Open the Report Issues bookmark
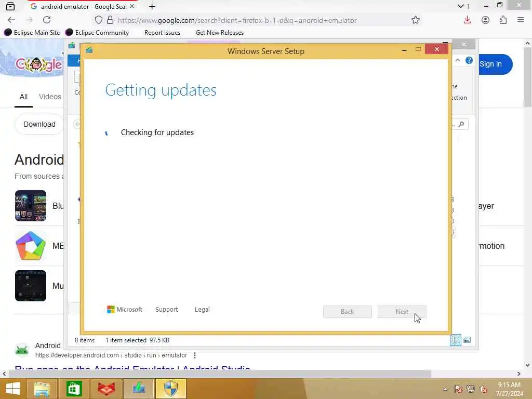 (162, 33)
